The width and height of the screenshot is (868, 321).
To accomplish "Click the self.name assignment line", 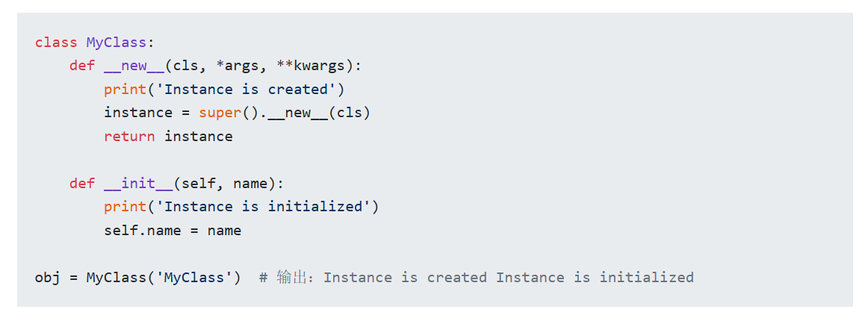I will pyautogui.click(x=173, y=230).
